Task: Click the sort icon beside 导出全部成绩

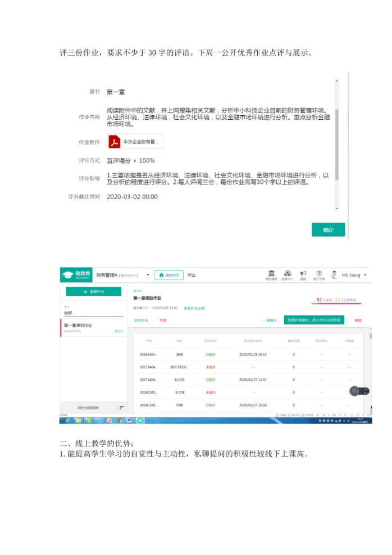Action: point(122,407)
